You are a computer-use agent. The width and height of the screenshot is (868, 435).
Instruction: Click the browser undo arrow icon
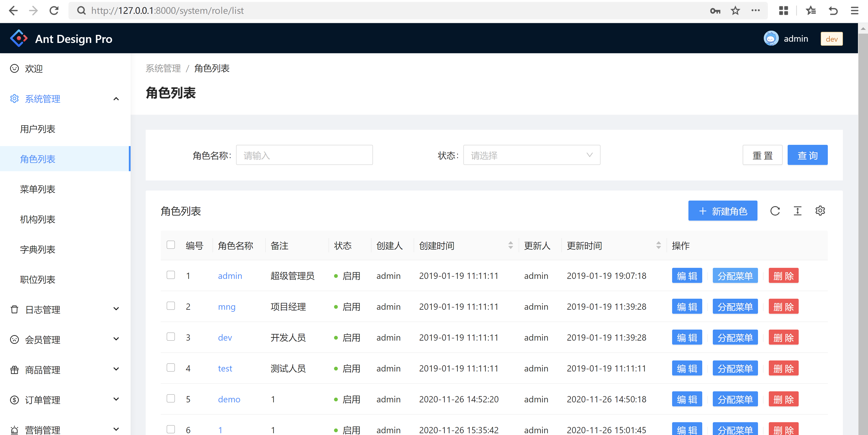point(833,11)
